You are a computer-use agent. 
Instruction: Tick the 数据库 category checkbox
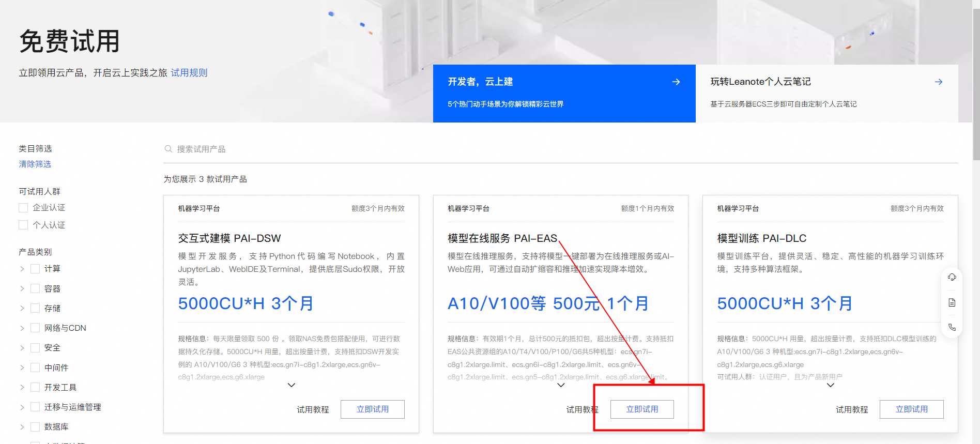coord(35,427)
